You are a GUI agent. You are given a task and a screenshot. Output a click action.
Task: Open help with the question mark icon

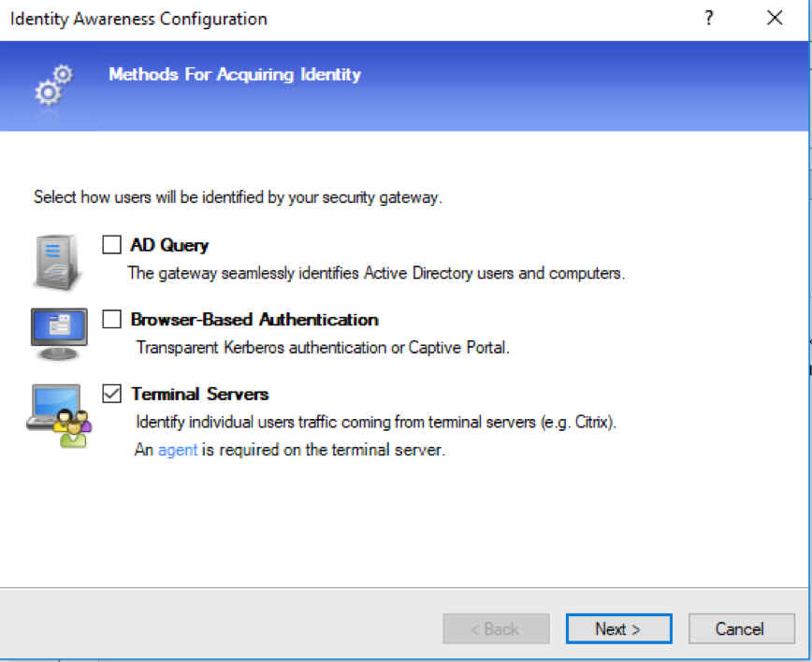[709, 18]
